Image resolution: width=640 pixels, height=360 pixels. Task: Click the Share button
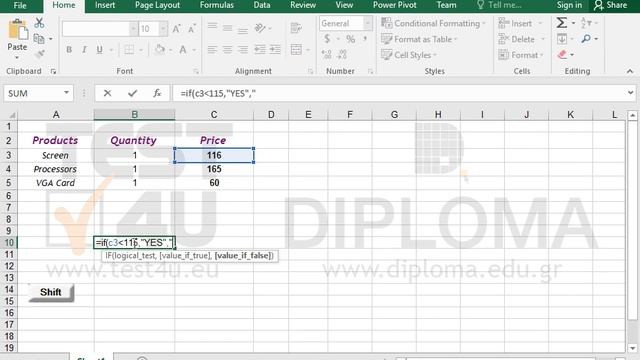(x=611, y=5)
